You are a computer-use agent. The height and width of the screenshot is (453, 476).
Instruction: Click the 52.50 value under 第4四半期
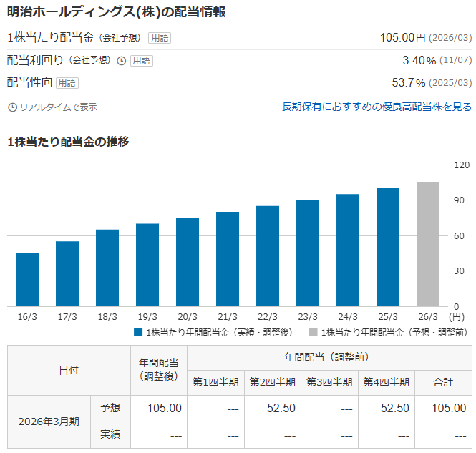click(x=387, y=408)
